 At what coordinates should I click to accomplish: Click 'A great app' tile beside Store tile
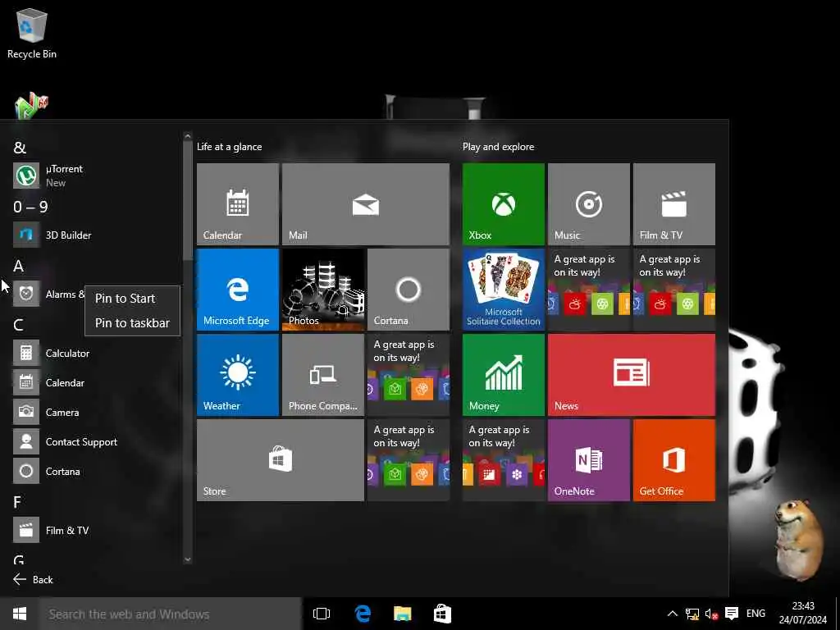[x=409, y=459]
